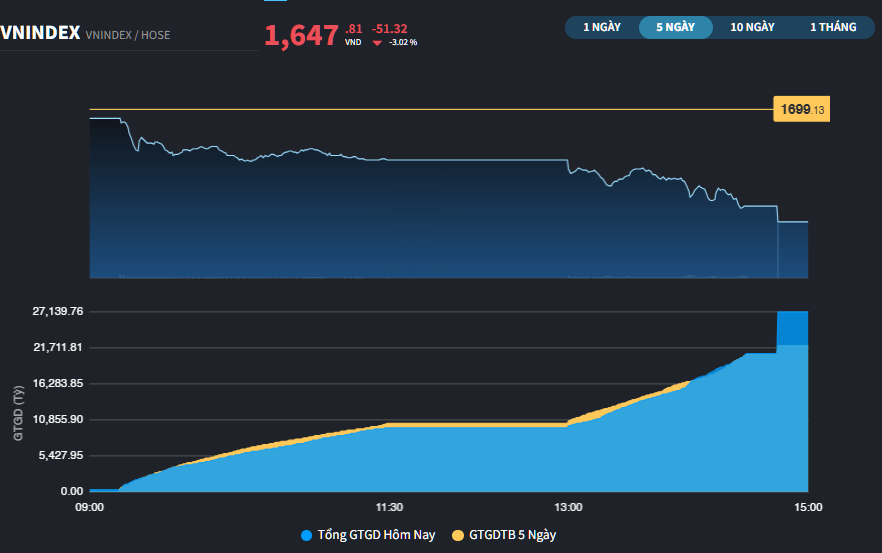Click the VNINDEX / HOSE exchange label
This screenshot has height=553, width=882.
click(x=128, y=35)
